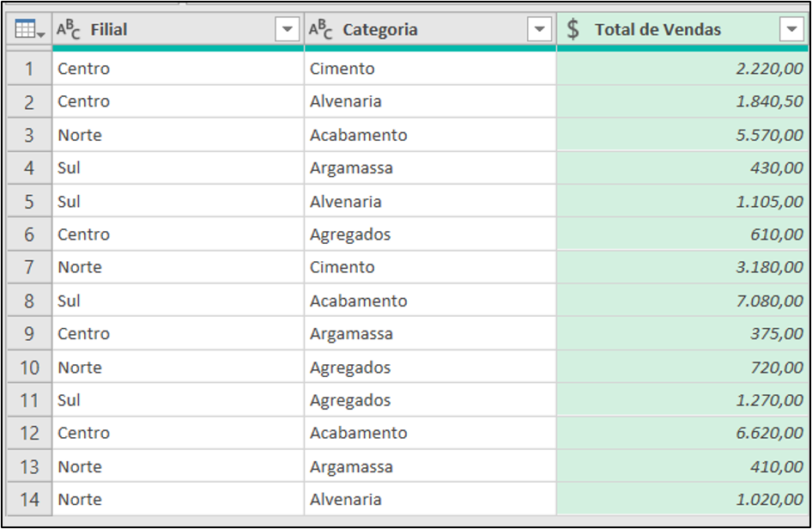
Task: Select row number 9
Action: pyautogui.click(x=29, y=334)
